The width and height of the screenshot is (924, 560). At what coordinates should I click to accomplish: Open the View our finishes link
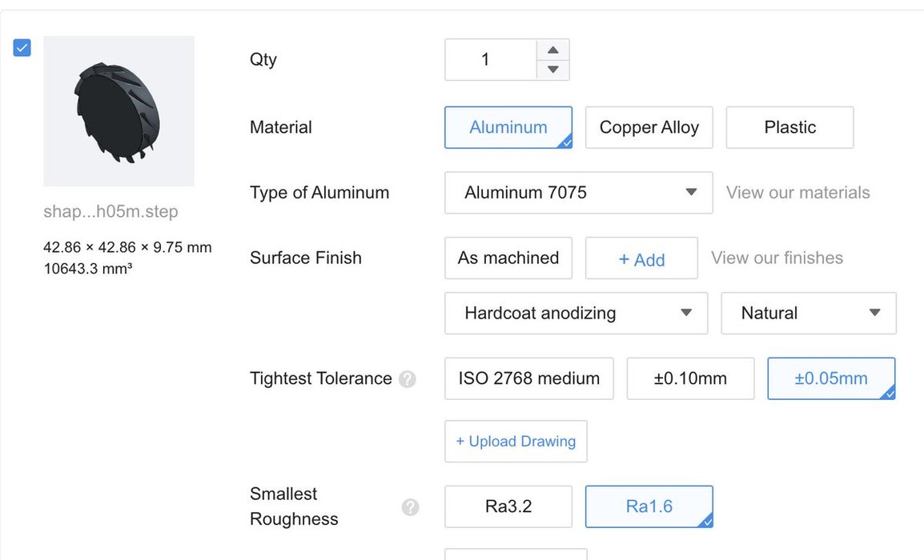point(777,258)
